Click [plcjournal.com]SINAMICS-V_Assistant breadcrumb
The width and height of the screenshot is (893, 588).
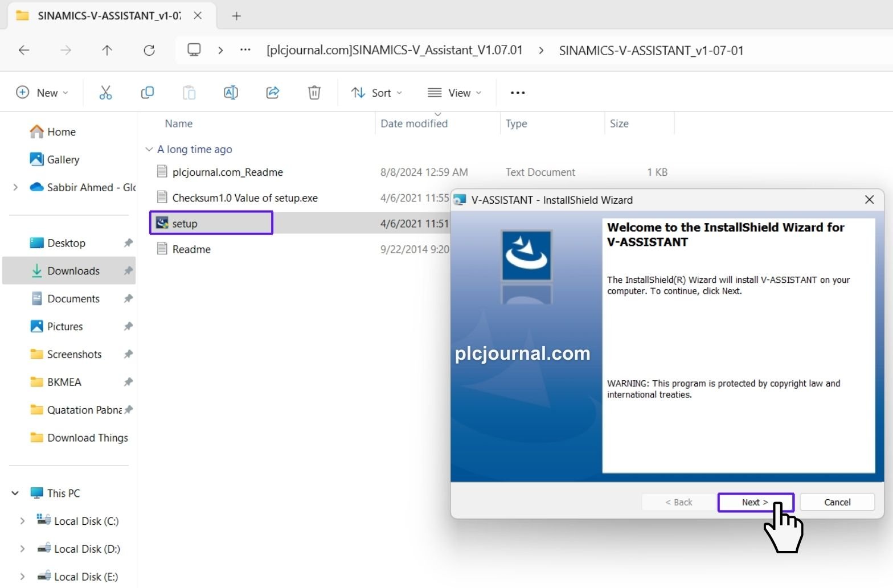coord(394,50)
